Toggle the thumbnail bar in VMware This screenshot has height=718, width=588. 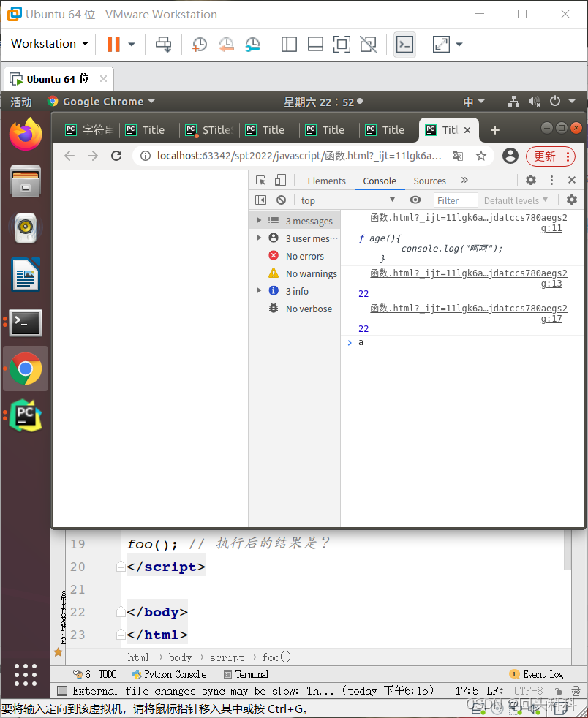click(x=315, y=45)
